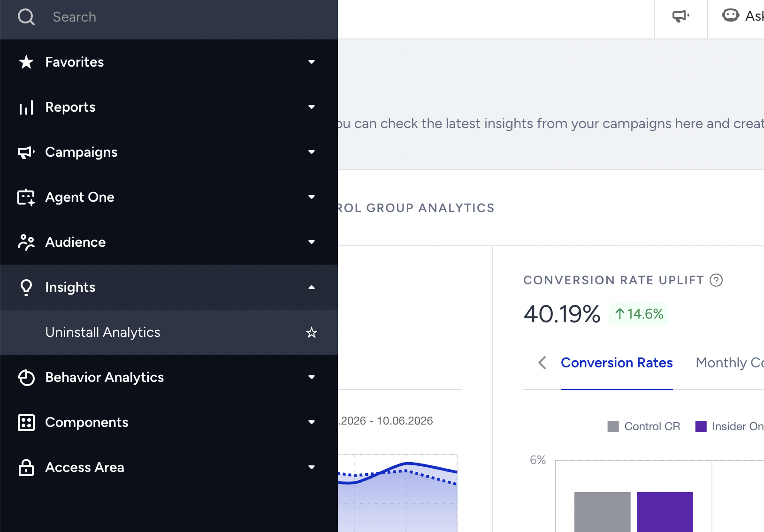Image resolution: width=764 pixels, height=532 pixels.
Task: Click the Access Area lock icon
Action: point(26,467)
